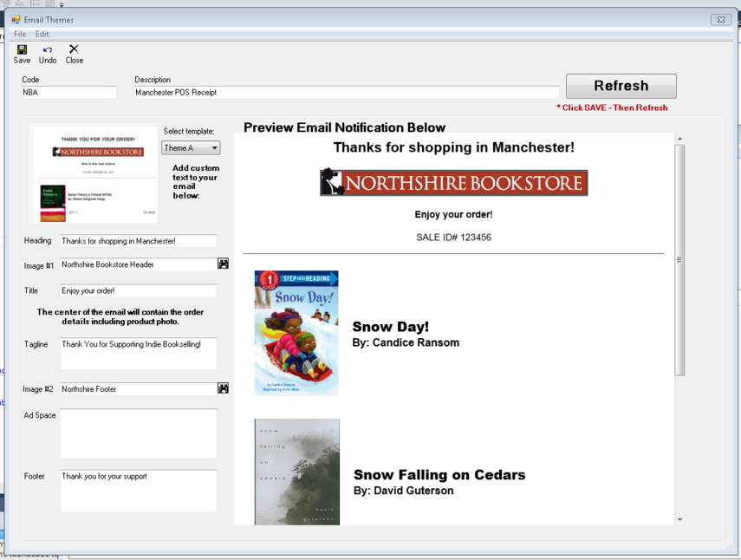Screen dimensions: 741x560
Task: Open the Edit menu
Action: (42, 34)
